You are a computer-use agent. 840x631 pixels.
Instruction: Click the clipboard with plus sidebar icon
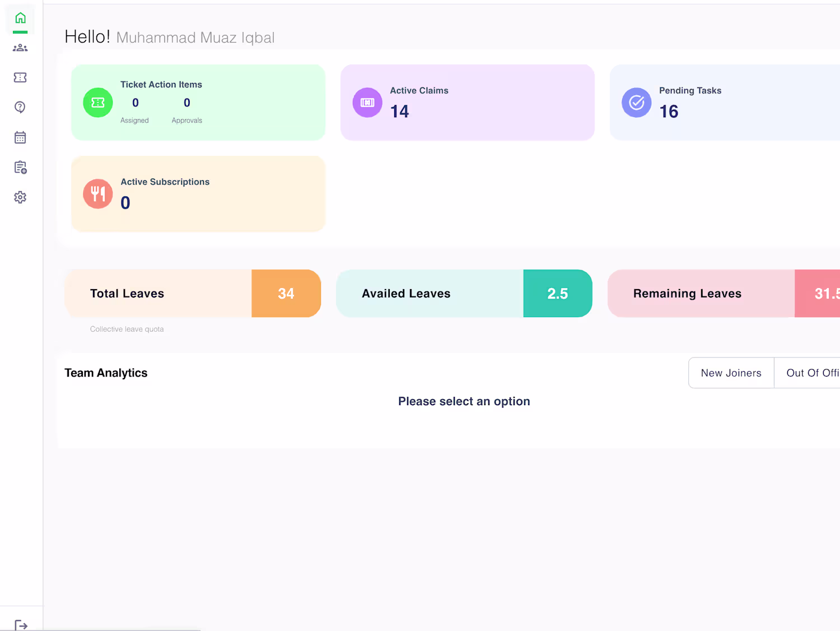[20, 168]
